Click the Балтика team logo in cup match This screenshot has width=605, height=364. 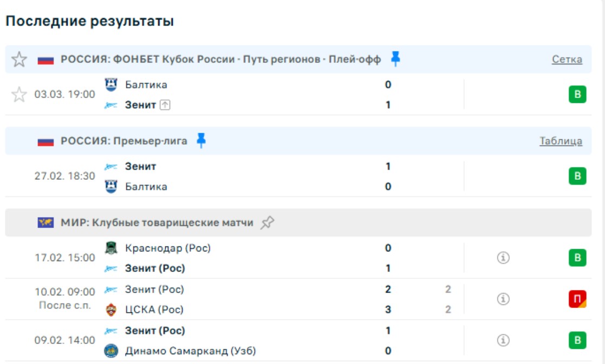[x=111, y=84]
